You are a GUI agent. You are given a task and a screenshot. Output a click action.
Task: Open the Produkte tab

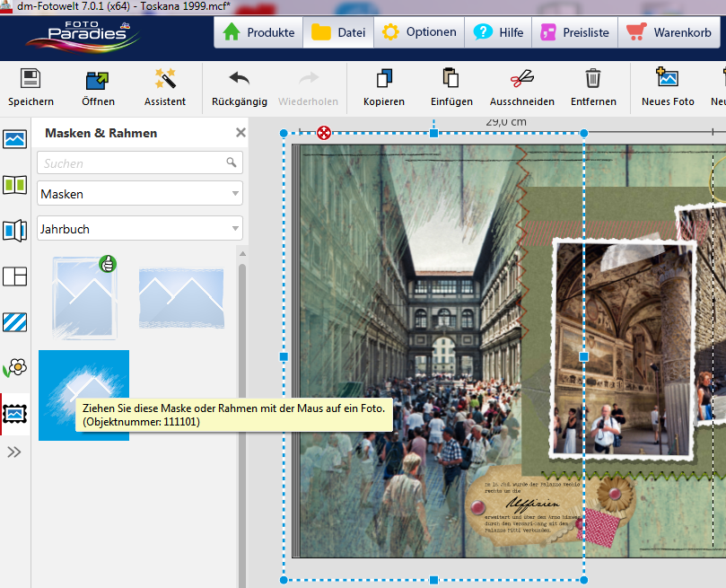[258, 32]
